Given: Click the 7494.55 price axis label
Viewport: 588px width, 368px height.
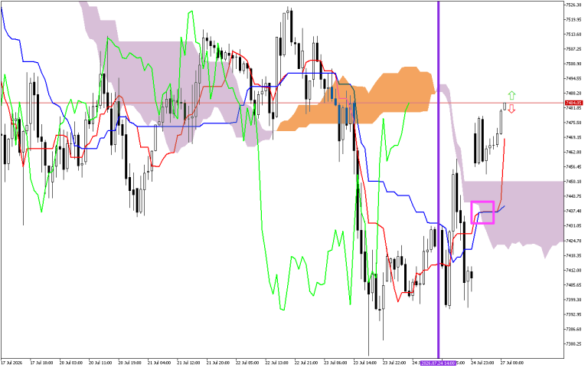Looking at the screenshot, I should click(x=574, y=78).
